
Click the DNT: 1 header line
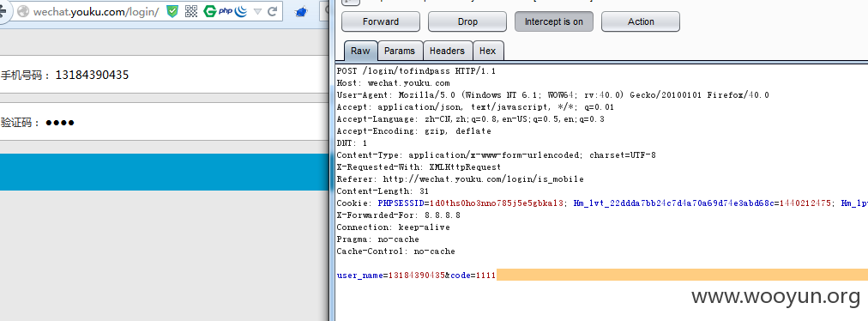tap(352, 143)
